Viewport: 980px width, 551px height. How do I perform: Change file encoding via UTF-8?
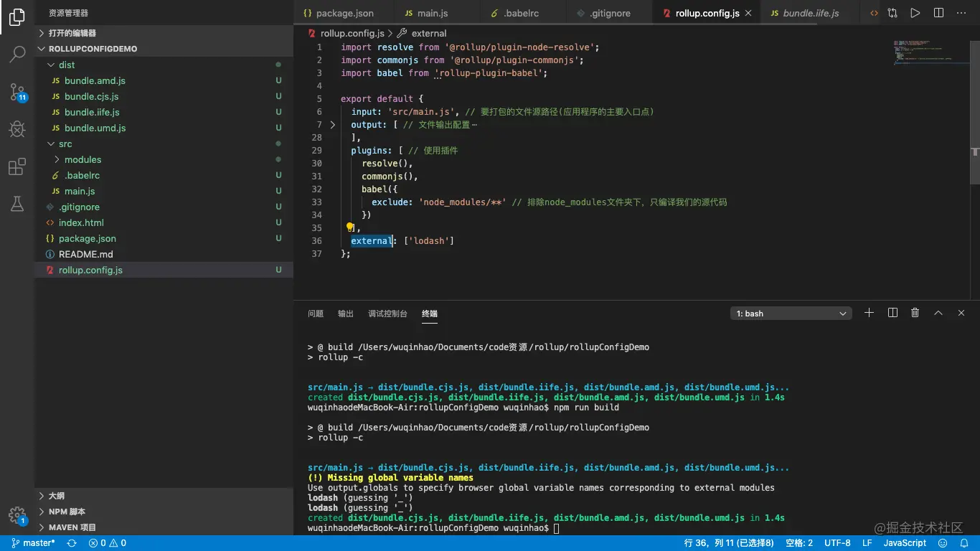(x=837, y=543)
